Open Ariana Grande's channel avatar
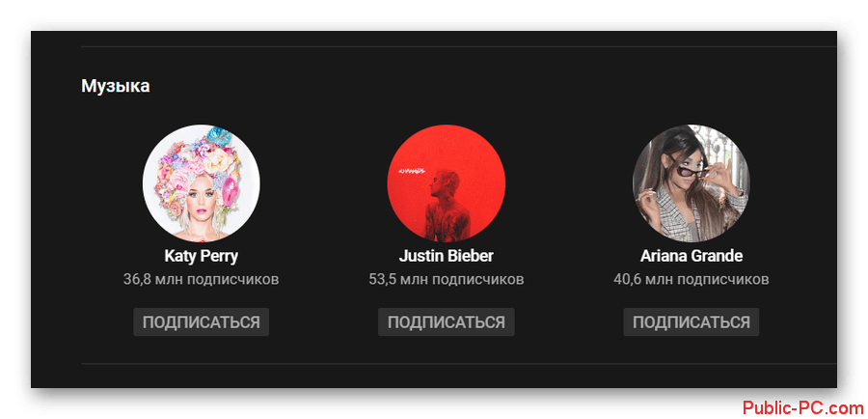The height and width of the screenshot is (419, 868). pyautogui.click(x=691, y=183)
